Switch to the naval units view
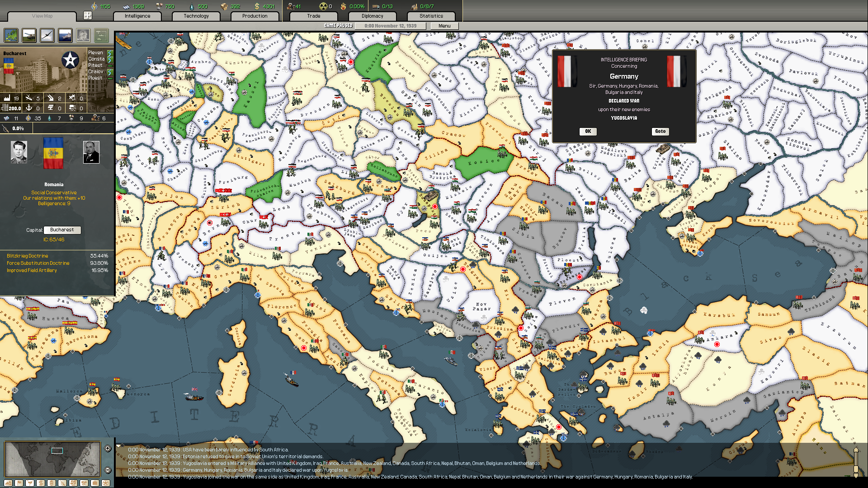868x488 pixels. (65, 35)
